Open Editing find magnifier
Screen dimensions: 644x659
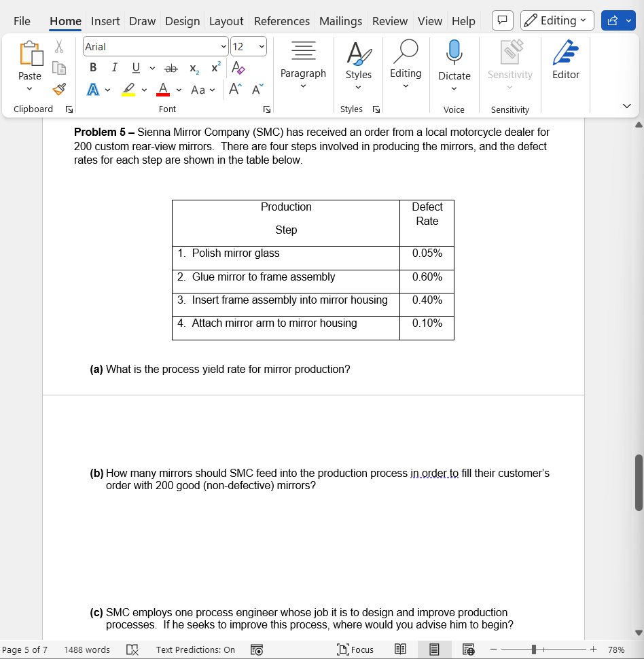coord(406,52)
